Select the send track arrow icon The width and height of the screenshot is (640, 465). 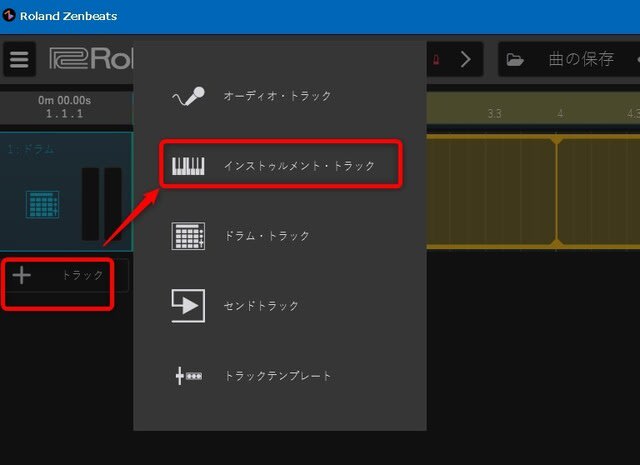tap(188, 306)
